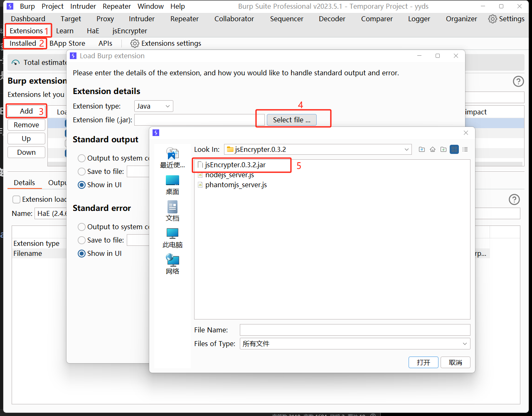This screenshot has width=532, height=416.
Task: Switch to Dashboard tab
Action: coord(28,19)
